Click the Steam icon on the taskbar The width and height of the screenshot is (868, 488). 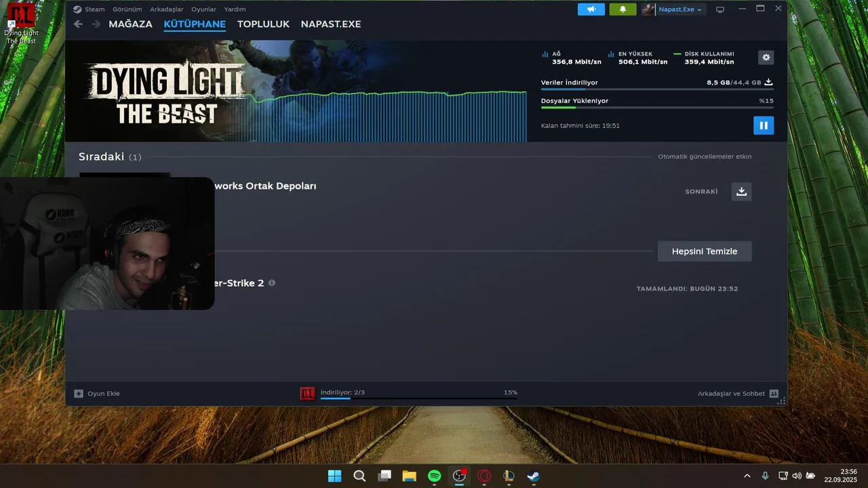pyautogui.click(x=534, y=476)
